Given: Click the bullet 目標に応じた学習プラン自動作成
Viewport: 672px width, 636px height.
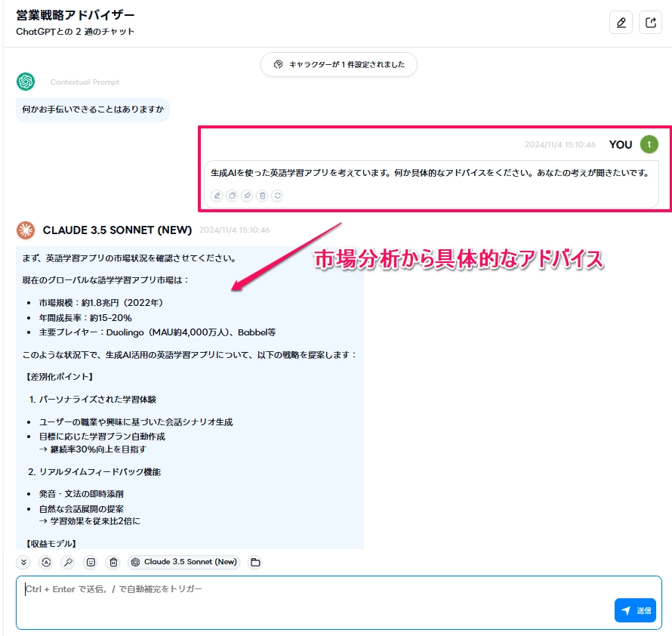Looking at the screenshot, I should (x=102, y=437).
